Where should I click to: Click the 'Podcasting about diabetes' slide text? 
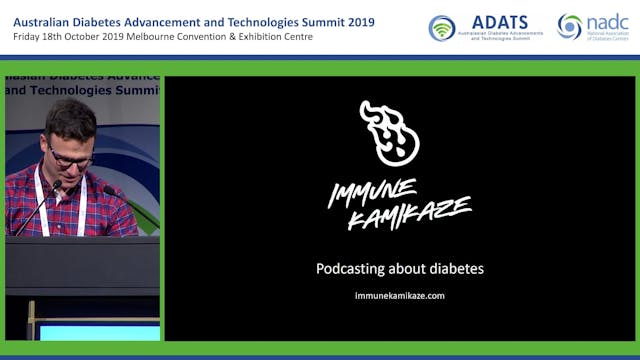pyautogui.click(x=400, y=269)
